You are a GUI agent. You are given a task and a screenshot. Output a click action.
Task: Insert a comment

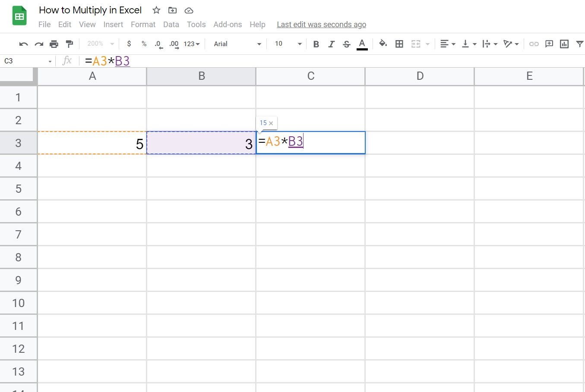coord(549,44)
